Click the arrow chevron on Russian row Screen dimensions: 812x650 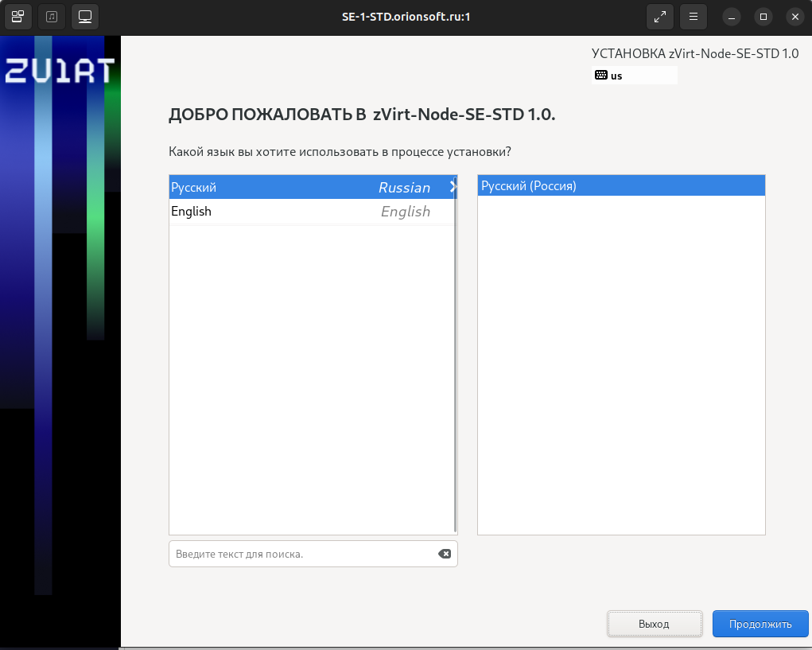coord(453,187)
